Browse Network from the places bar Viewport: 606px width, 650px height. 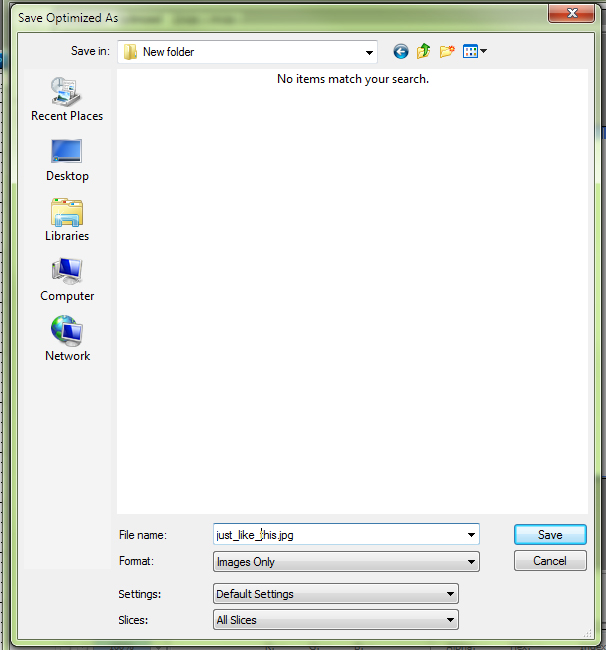click(67, 339)
